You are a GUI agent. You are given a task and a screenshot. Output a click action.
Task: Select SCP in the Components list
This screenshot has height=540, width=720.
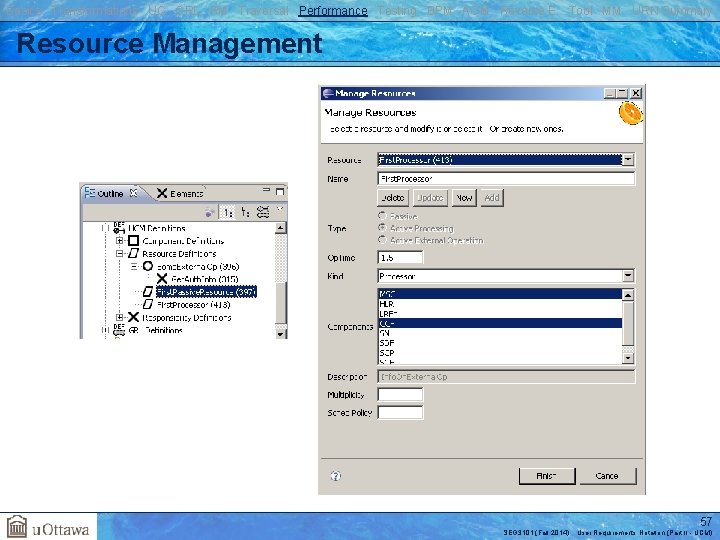tap(500, 353)
